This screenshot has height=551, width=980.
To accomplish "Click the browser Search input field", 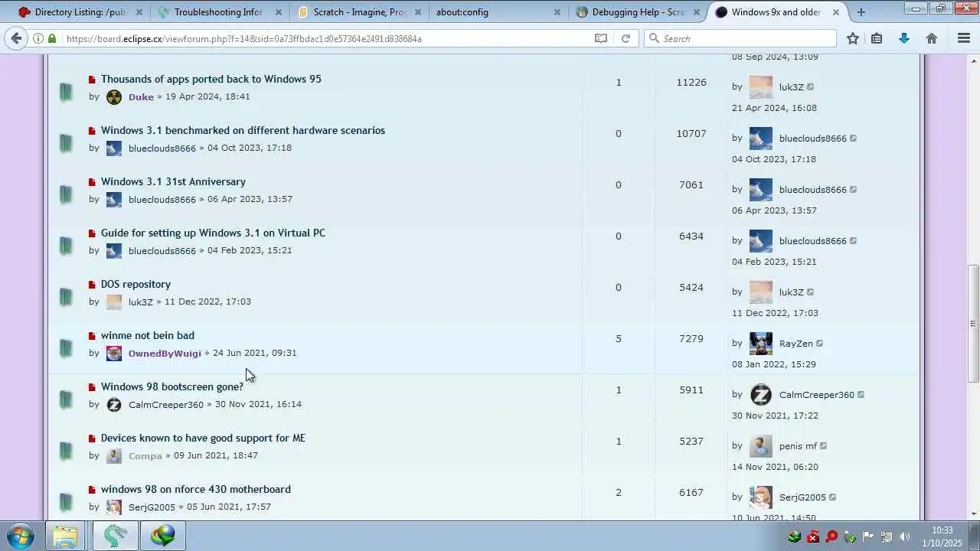I will (x=740, y=38).
